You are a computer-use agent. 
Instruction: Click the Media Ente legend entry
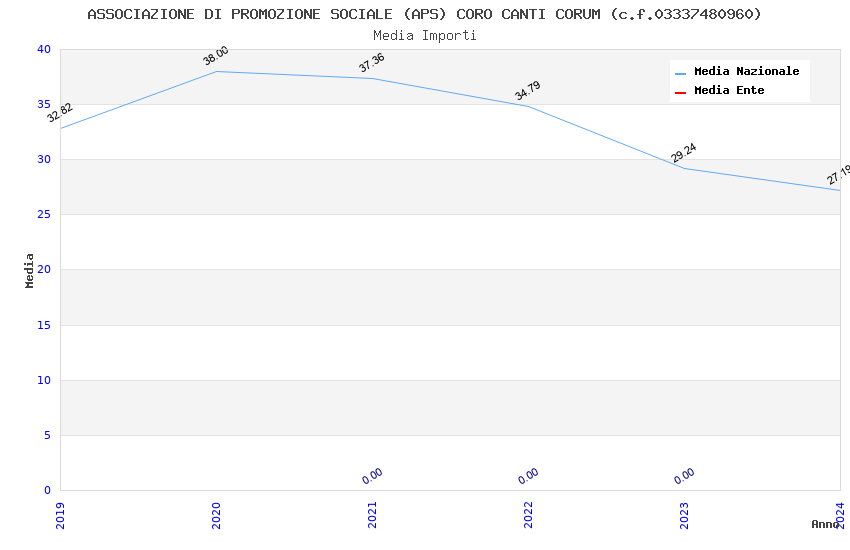tap(729, 91)
